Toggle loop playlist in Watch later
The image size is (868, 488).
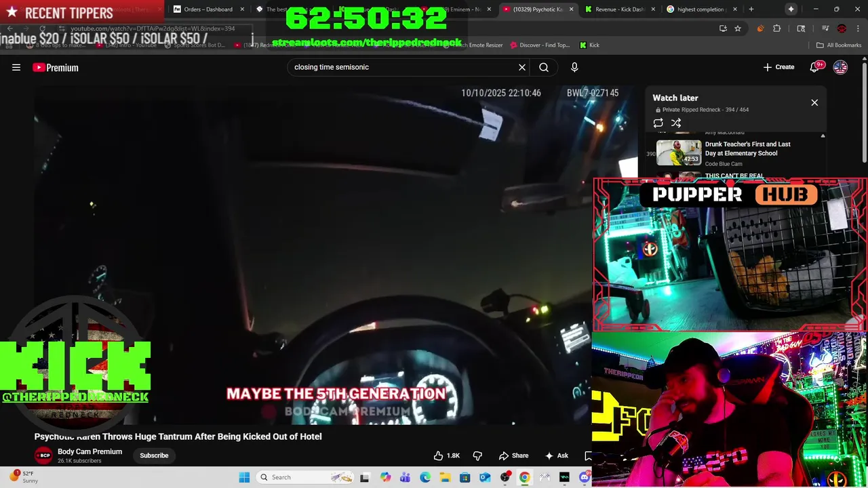658,123
